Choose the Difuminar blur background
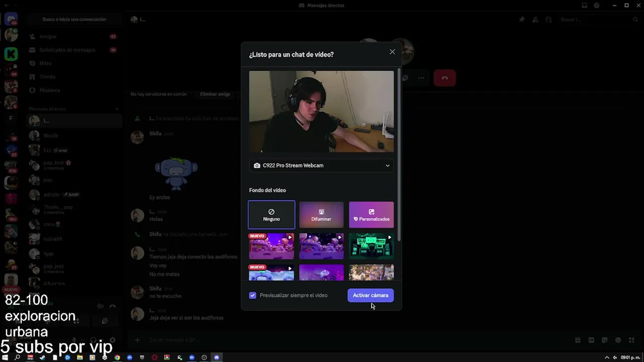The height and width of the screenshot is (362, 644). tap(321, 215)
